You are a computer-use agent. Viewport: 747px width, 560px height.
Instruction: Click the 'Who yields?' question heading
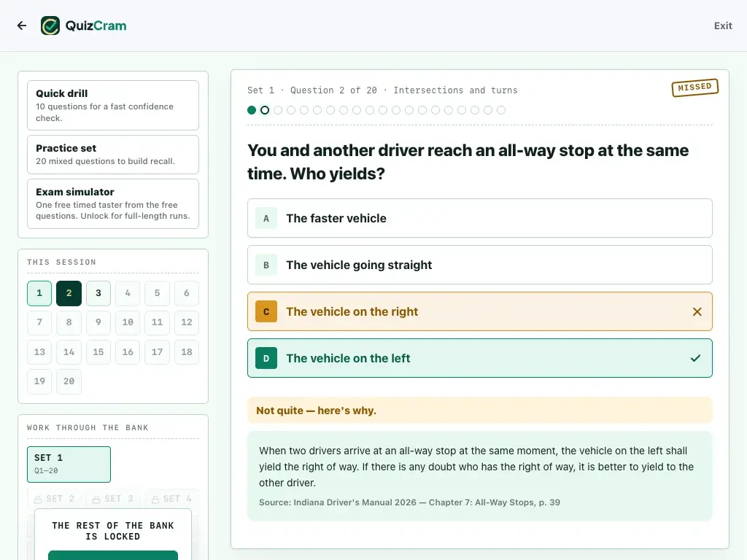click(x=468, y=162)
